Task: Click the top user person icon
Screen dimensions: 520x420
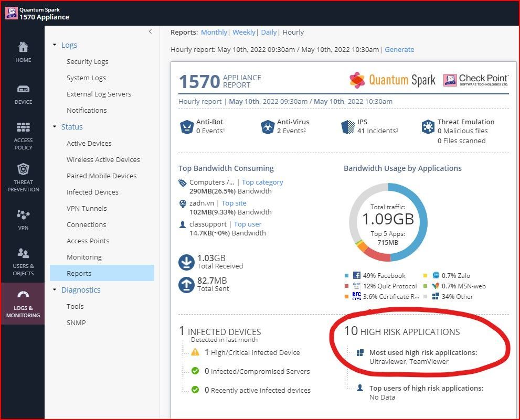Action: (183, 224)
